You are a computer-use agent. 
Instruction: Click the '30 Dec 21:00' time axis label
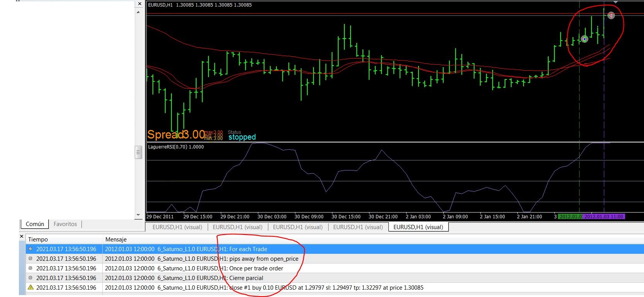pyautogui.click(x=383, y=217)
